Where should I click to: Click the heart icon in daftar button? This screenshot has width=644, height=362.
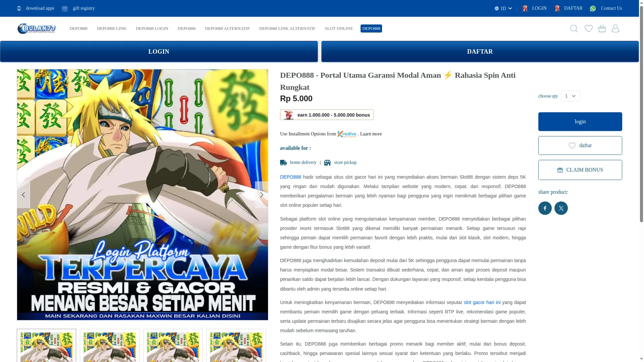[x=572, y=145]
